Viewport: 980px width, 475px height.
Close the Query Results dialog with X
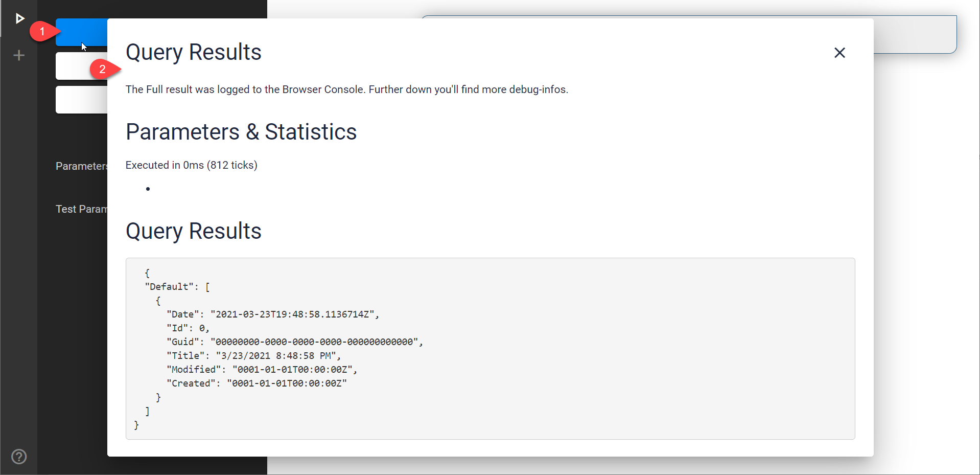coord(839,53)
